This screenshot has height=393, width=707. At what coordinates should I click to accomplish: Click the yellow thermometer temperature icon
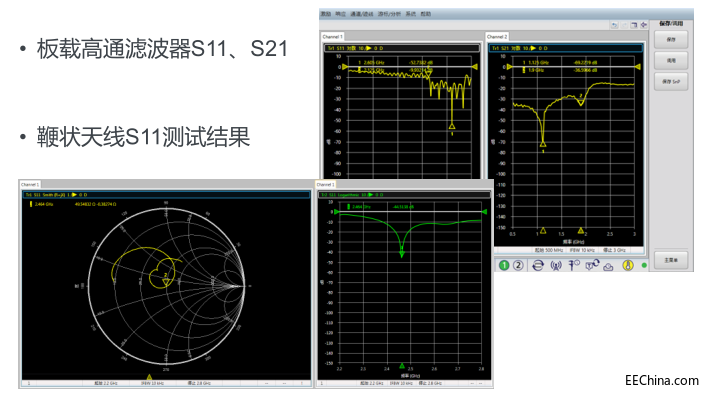click(x=628, y=265)
